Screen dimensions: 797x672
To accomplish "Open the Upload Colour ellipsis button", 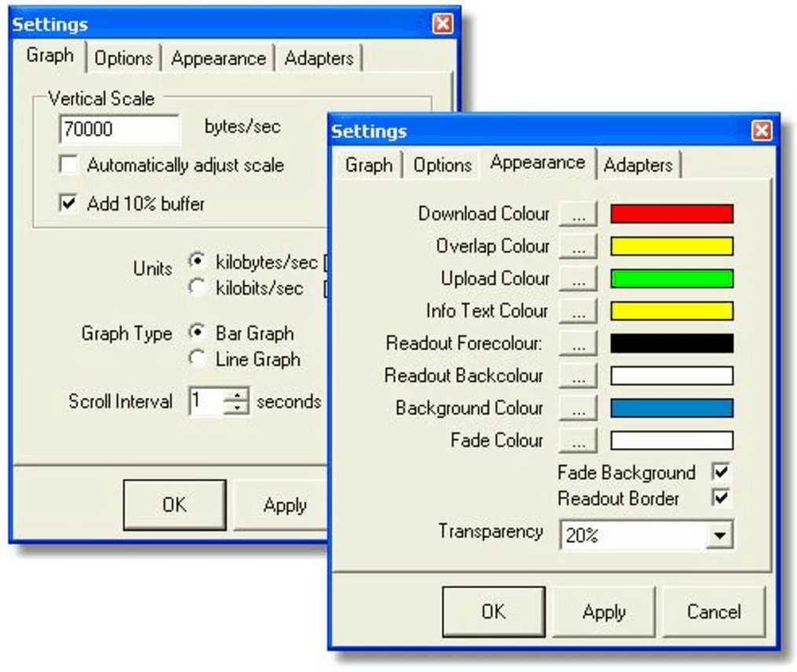I will point(578,279).
